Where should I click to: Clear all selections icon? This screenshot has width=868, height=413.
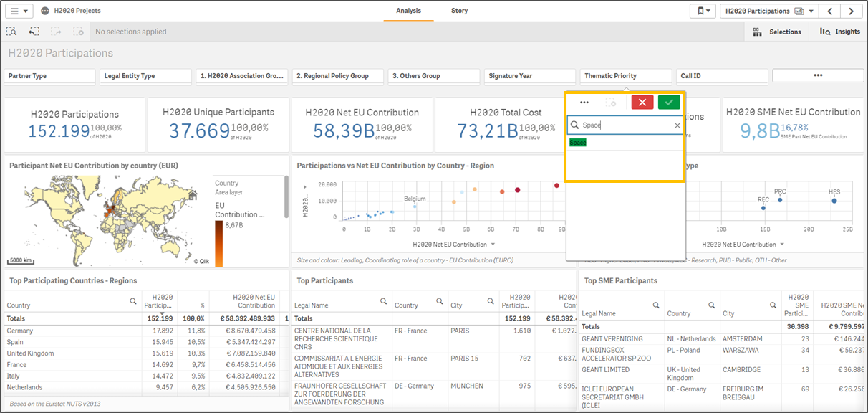(78, 32)
